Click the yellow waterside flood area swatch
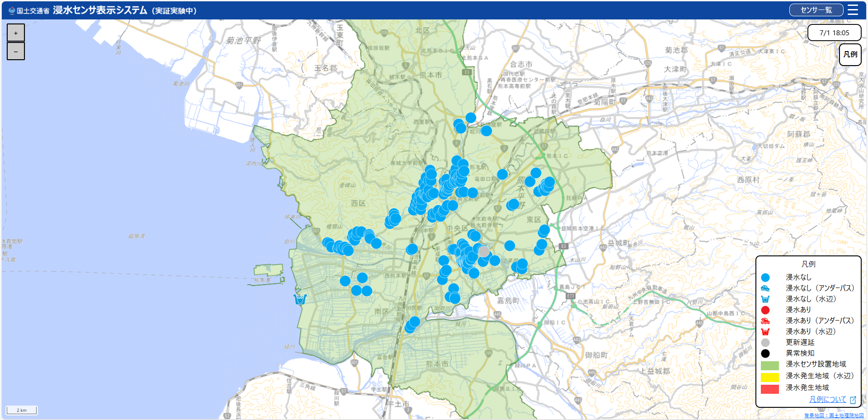The height and width of the screenshot is (420, 868). 770,377
